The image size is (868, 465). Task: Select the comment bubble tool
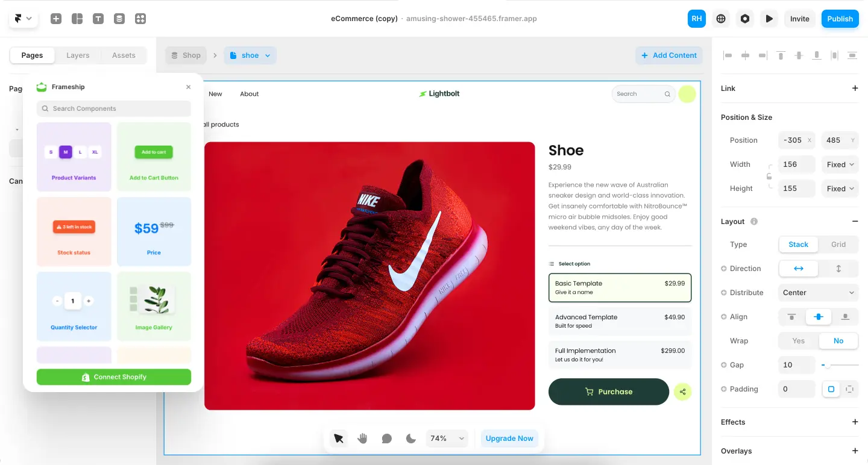(387, 438)
